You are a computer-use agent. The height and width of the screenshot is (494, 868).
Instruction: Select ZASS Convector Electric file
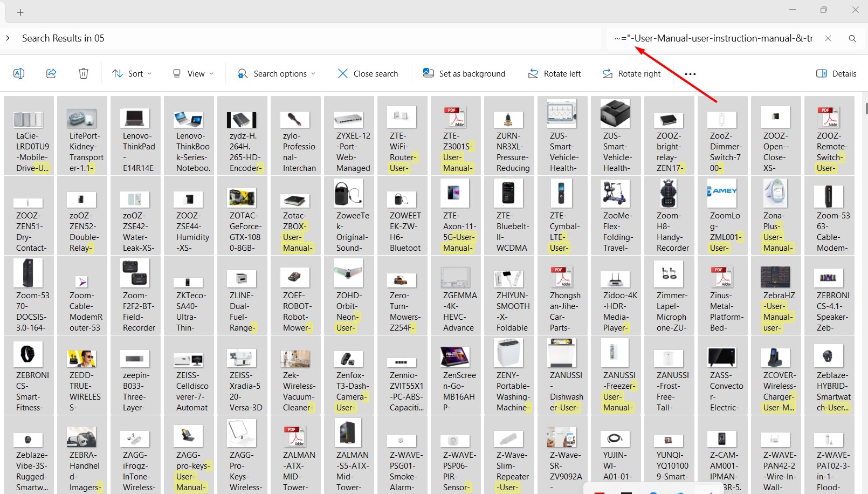[x=723, y=375]
